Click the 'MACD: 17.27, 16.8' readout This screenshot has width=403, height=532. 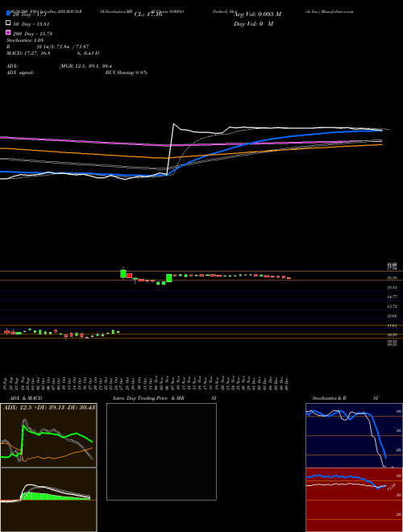28,53
